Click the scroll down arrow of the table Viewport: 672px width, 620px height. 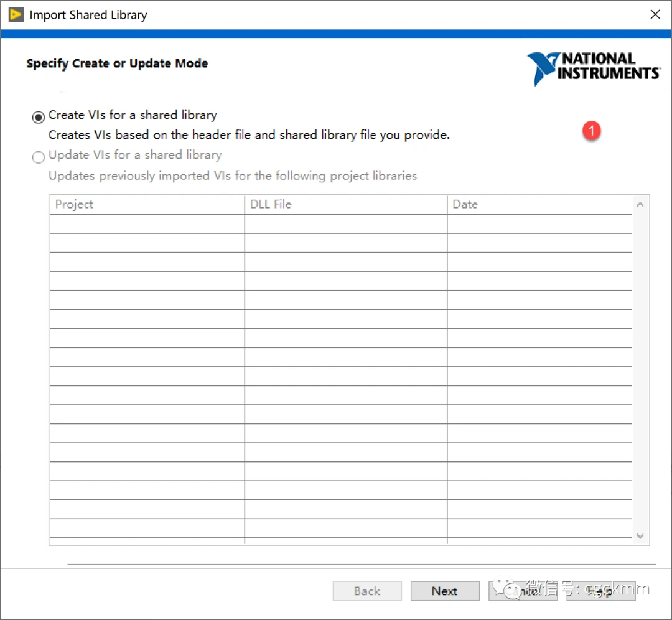(640, 536)
